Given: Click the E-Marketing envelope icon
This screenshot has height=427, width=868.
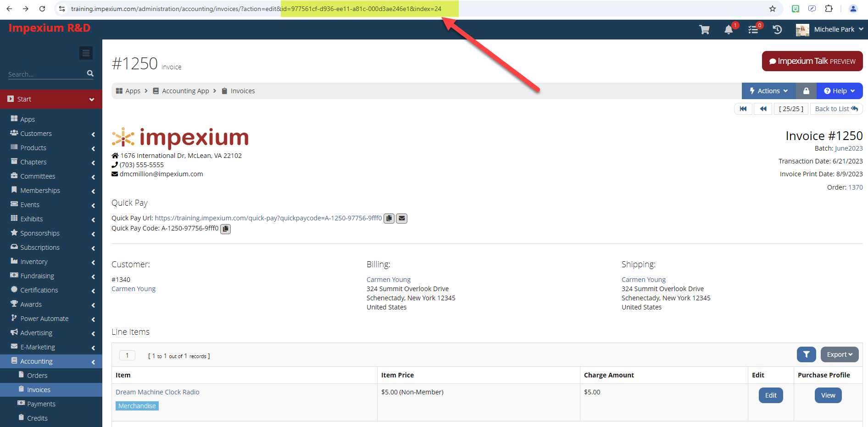Looking at the screenshot, I should point(14,347).
